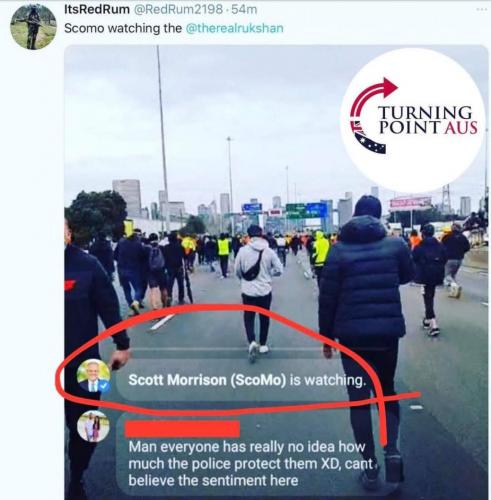The image size is (491, 500).
Task: Open the 54m tweet timestamp
Action: coord(244,9)
